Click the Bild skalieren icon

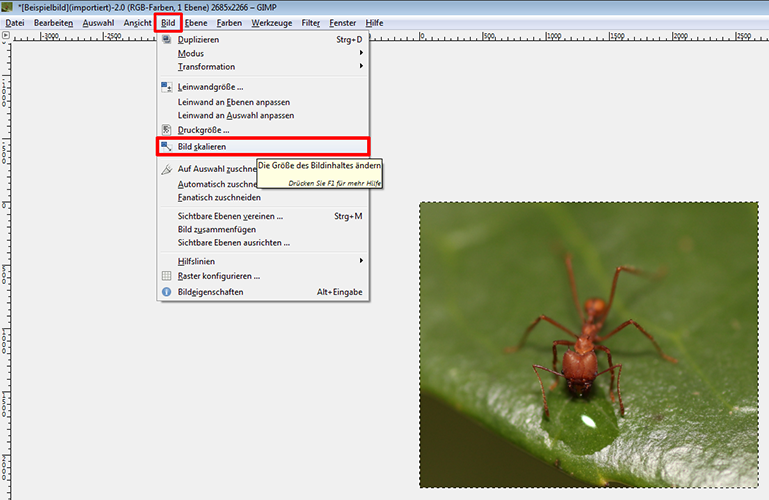tap(167, 147)
